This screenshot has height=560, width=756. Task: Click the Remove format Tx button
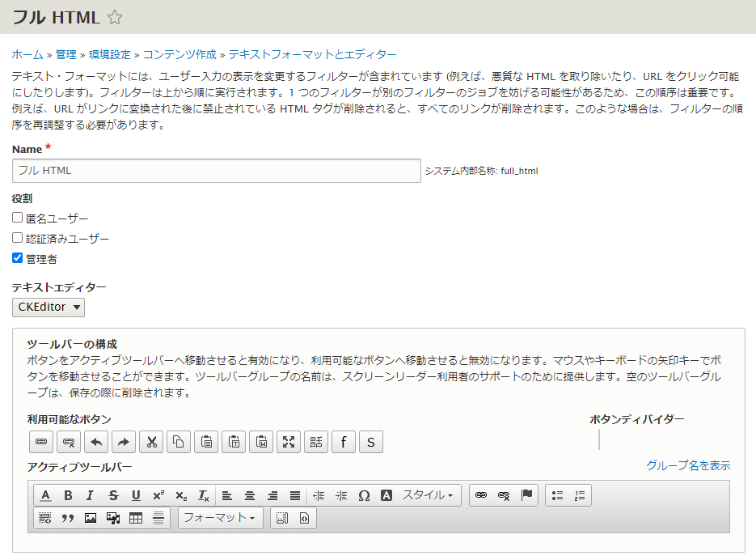[204, 495]
